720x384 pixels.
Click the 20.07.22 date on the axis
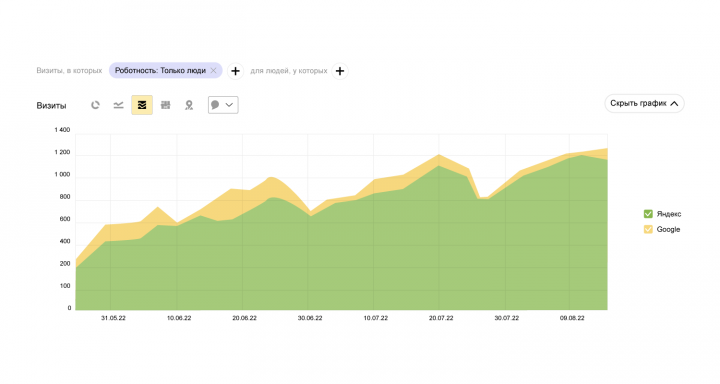[441, 318]
